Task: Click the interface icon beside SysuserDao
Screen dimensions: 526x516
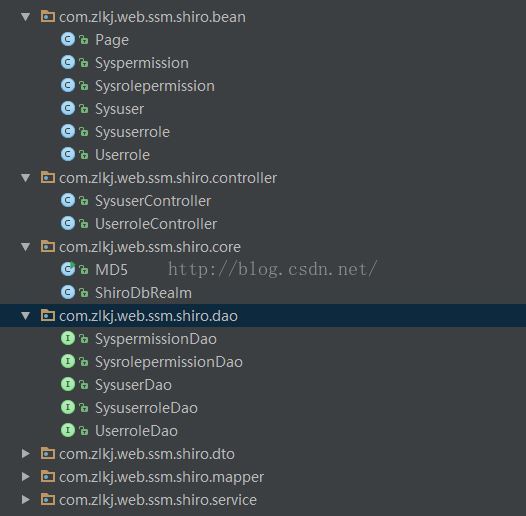Action: click(68, 384)
